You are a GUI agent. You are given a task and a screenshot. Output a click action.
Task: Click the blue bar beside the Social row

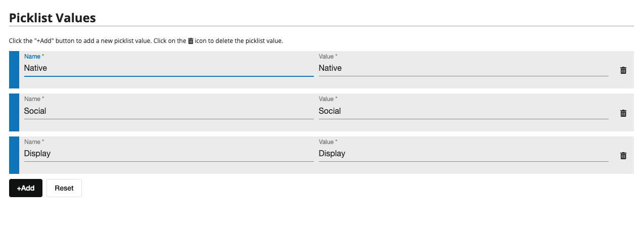pos(14,112)
